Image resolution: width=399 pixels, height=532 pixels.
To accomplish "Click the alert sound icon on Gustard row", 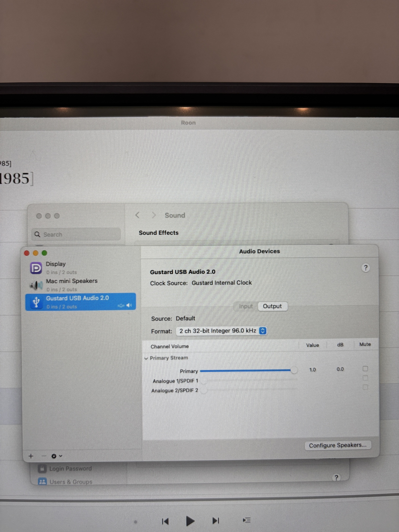I will coord(121,306).
